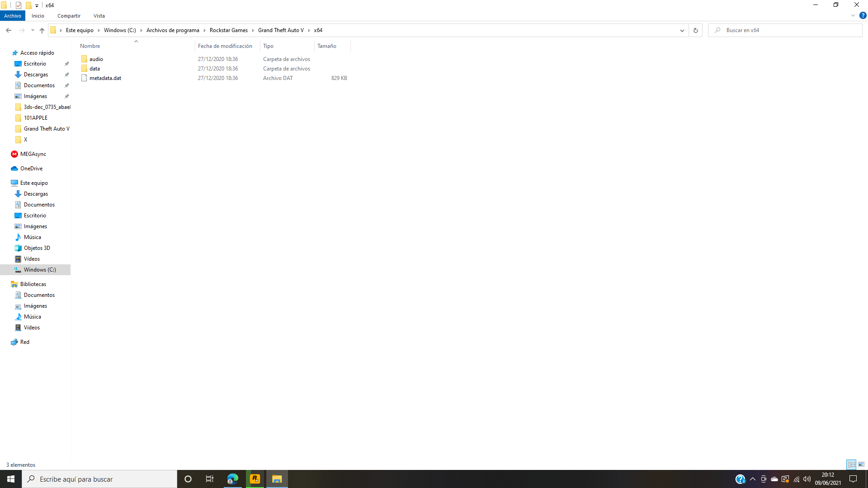This screenshot has width=868, height=488.
Task: Open Task View from the taskbar
Action: pyautogui.click(x=210, y=479)
